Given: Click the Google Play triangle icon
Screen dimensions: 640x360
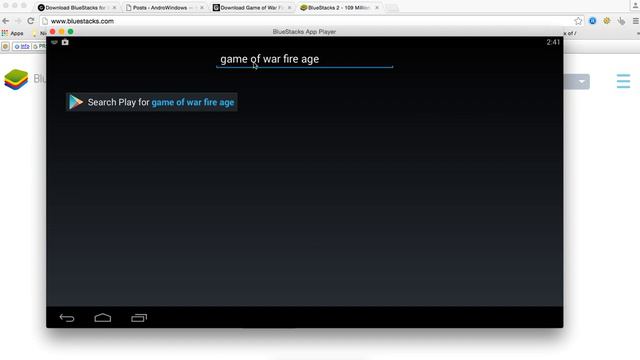Looking at the screenshot, I should click(x=76, y=102).
